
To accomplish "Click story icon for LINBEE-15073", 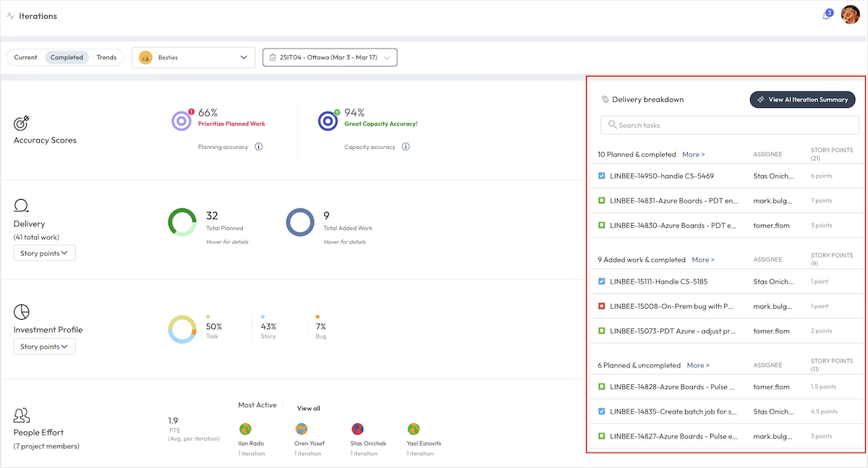I will (602, 331).
